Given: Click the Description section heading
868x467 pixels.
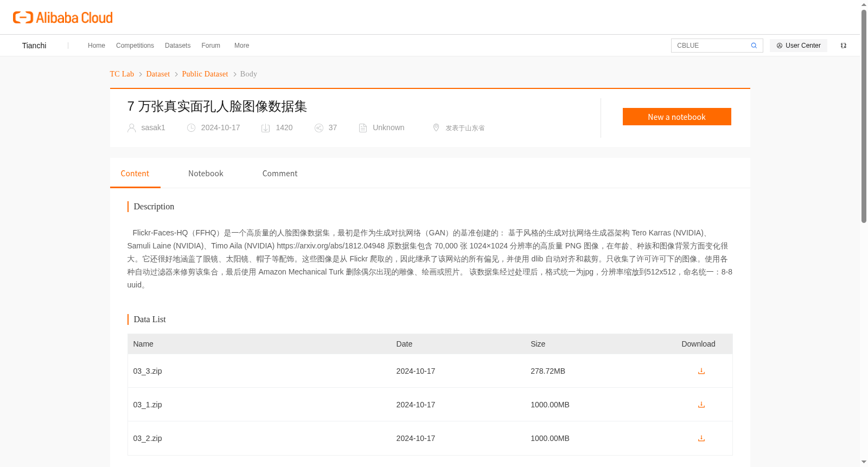Looking at the screenshot, I should [154, 207].
